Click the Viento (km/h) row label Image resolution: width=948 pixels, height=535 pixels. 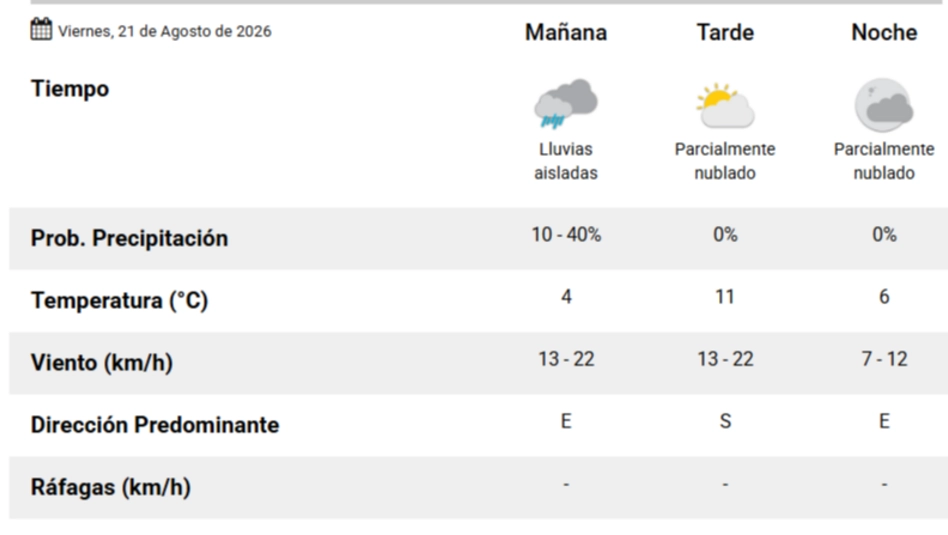pyautogui.click(x=102, y=363)
